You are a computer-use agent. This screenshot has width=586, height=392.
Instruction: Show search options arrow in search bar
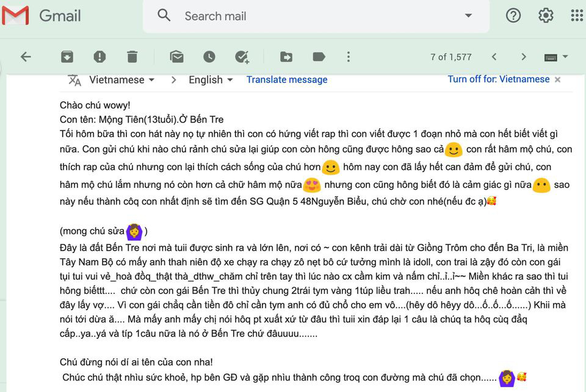tap(468, 15)
